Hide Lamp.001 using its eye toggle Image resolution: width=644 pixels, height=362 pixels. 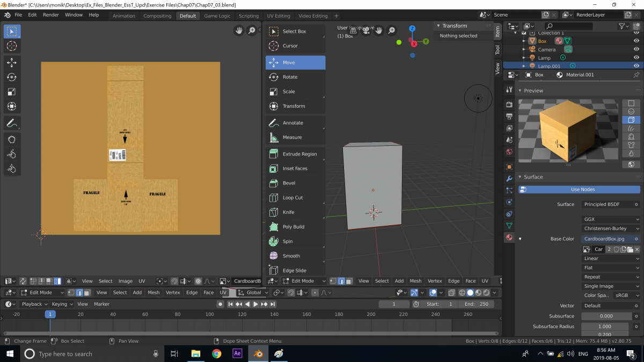(x=636, y=66)
